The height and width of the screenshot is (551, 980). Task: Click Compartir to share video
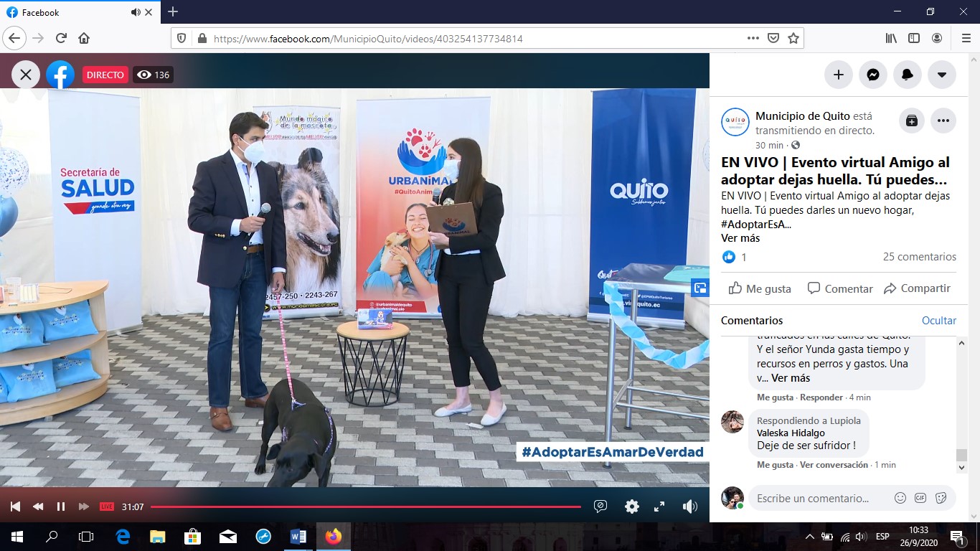tap(917, 288)
